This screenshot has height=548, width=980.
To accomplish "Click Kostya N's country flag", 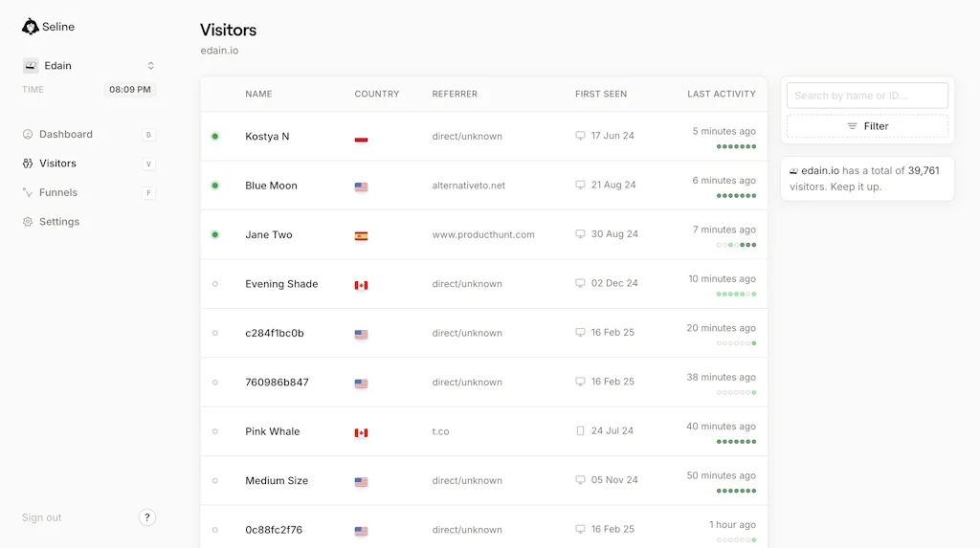I will 361,138.
